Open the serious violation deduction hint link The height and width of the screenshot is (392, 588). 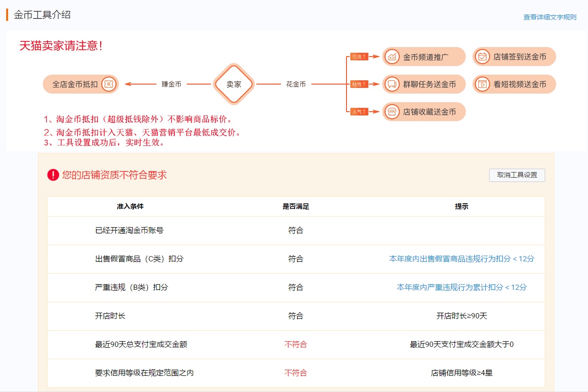pyautogui.click(x=462, y=287)
